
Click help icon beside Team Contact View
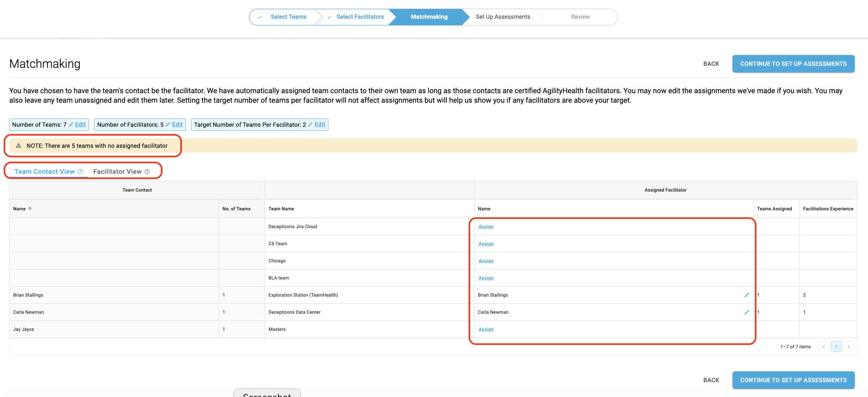pos(80,172)
